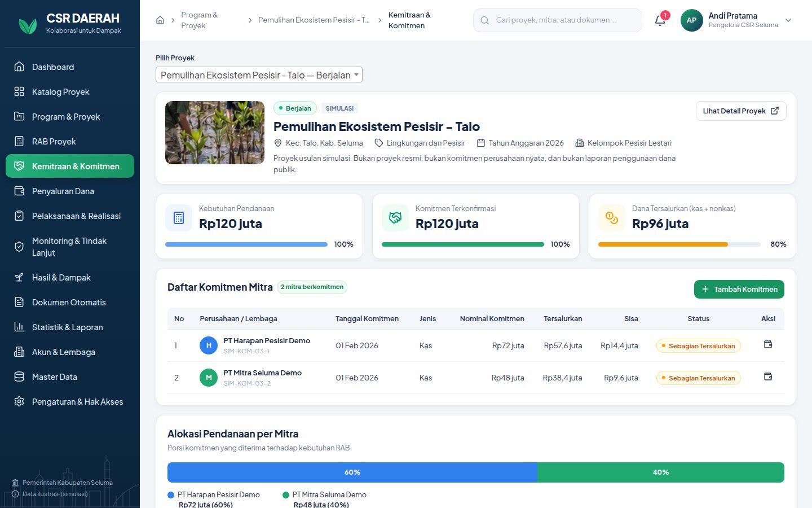Open Program & Proyek sidebar item
The image size is (812, 508).
70,116
